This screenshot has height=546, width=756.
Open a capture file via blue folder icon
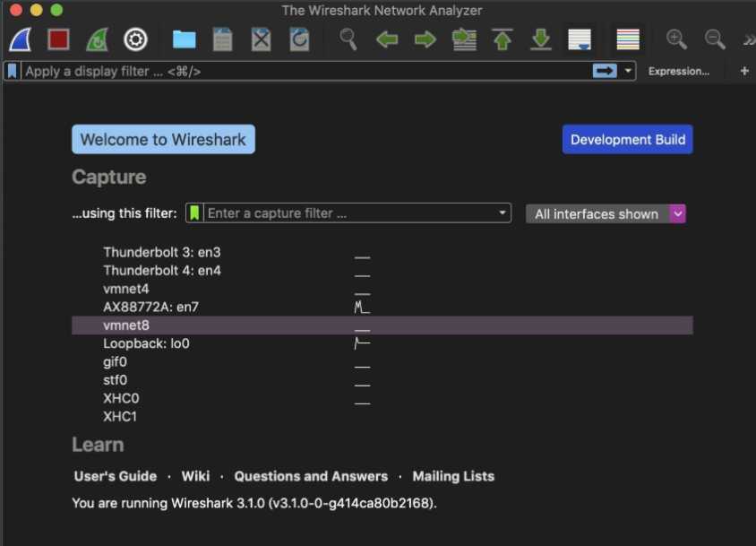pos(185,39)
